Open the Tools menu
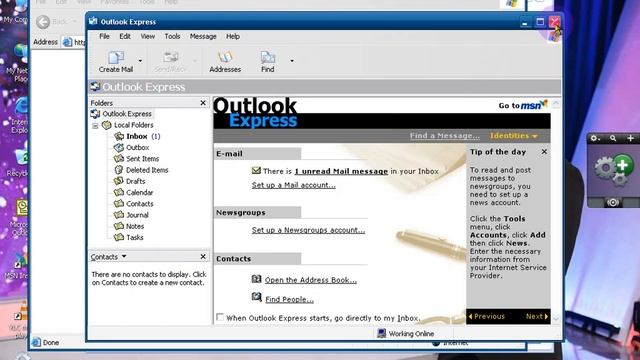The image size is (640, 360). [172, 36]
